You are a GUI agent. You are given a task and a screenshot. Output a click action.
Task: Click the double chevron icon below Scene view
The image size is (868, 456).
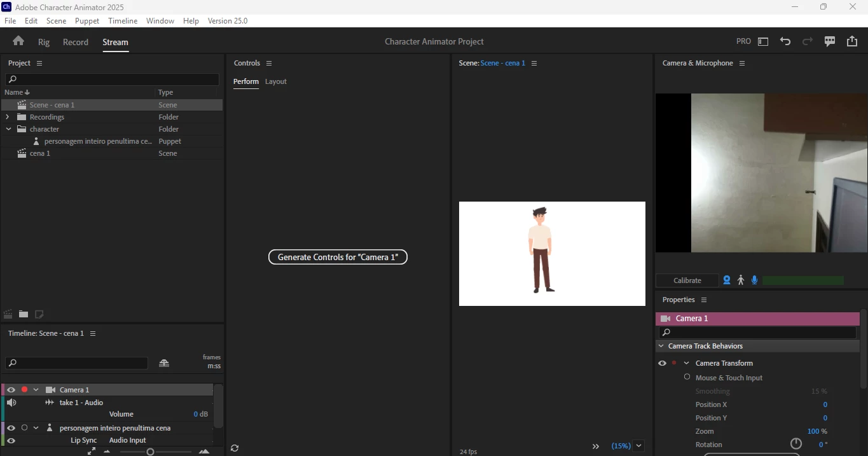point(596,446)
